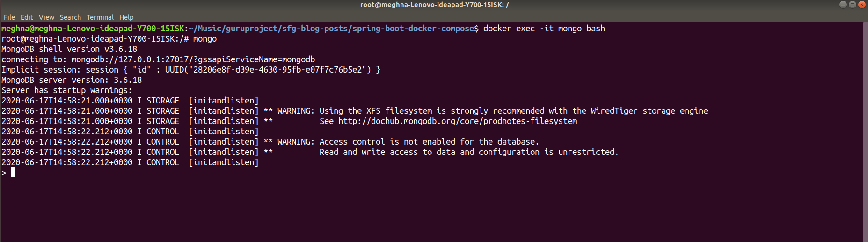The image size is (868, 242).
Task: Open the Terminal menu
Action: pyautogui.click(x=100, y=17)
